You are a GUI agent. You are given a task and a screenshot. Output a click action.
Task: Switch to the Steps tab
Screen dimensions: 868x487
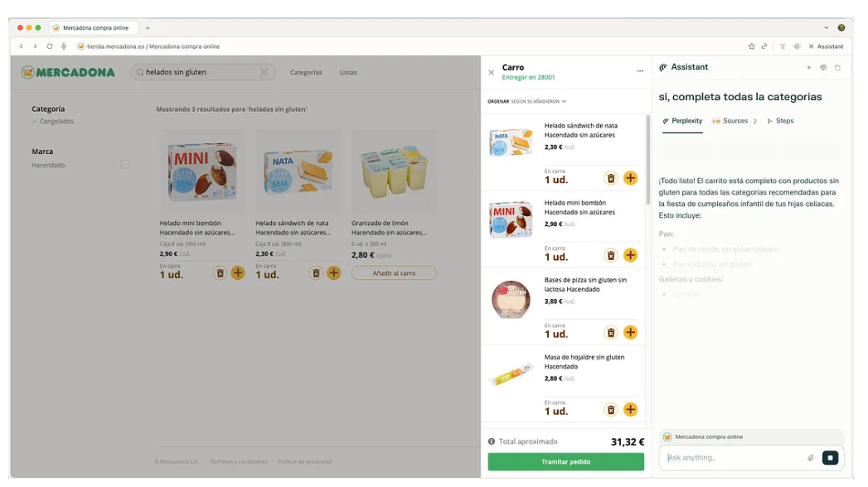780,121
